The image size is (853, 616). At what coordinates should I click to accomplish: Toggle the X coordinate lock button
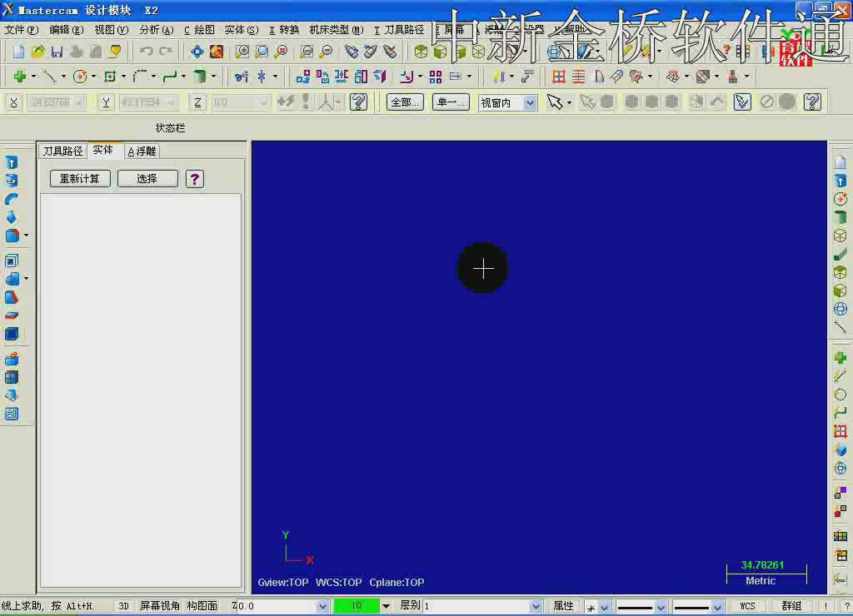click(x=13, y=102)
